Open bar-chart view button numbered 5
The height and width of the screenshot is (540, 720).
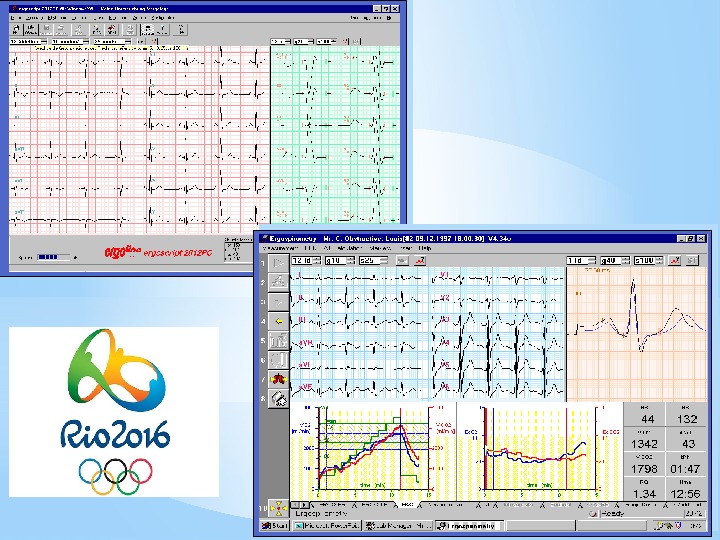click(x=279, y=341)
